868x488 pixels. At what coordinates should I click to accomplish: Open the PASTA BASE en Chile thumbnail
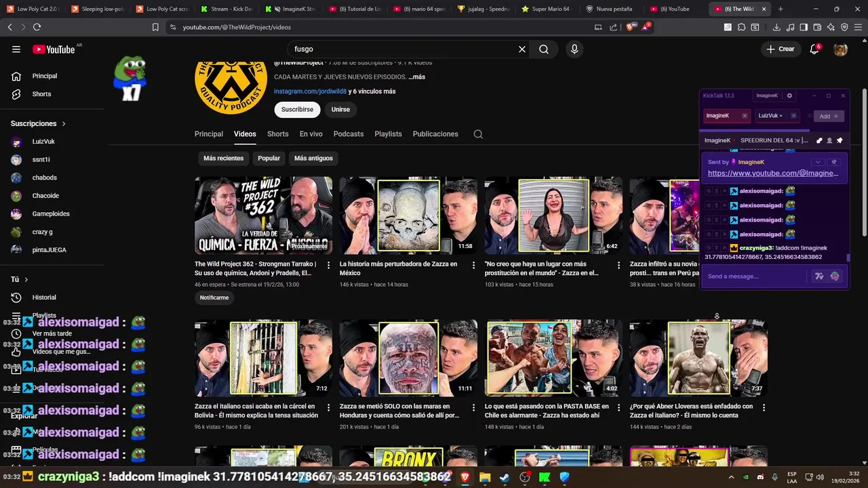[553, 358]
